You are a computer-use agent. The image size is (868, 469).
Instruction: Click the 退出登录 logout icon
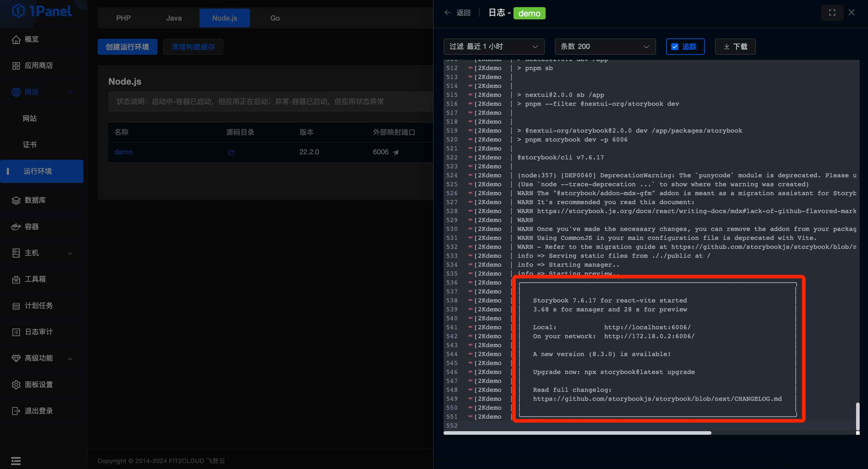pyautogui.click(x=16, y=411)
